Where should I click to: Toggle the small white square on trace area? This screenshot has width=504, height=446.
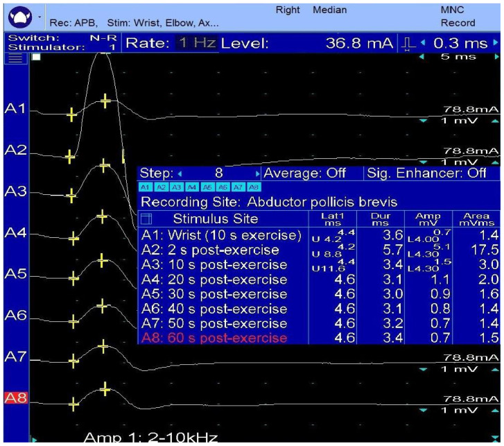click(x=36, y=58)
